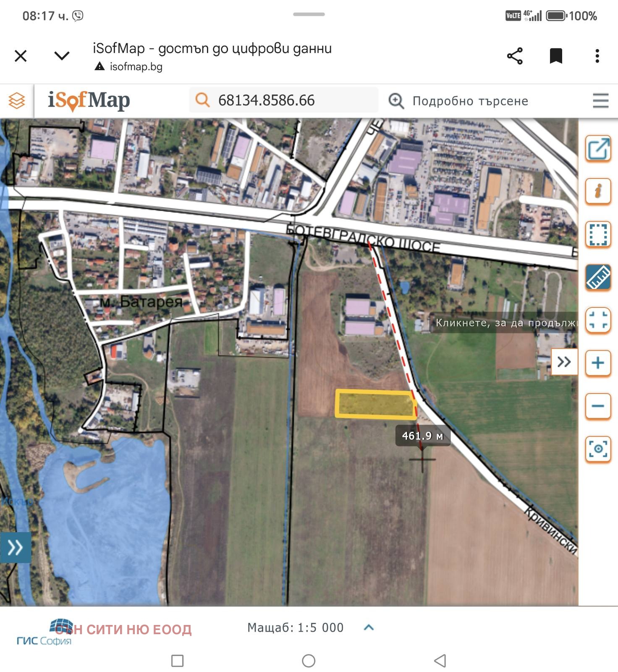Click the highlighted yellow parcel
This screenshot has height=672, width=618.
click(375, 404)
